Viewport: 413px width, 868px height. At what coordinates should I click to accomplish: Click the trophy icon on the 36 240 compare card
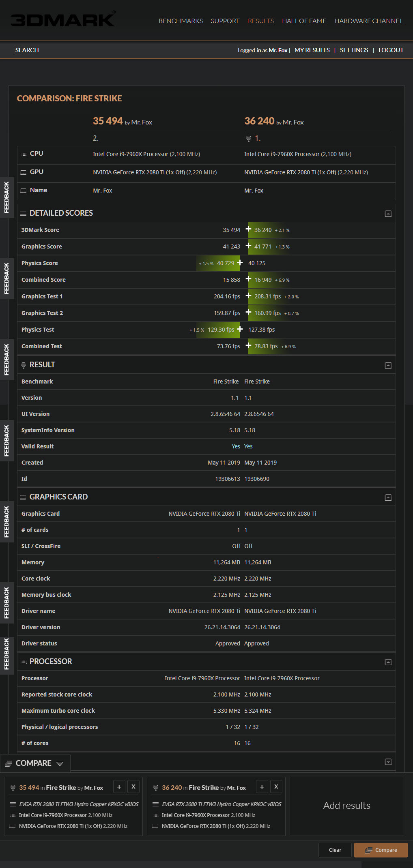click(x=156, y=788)
